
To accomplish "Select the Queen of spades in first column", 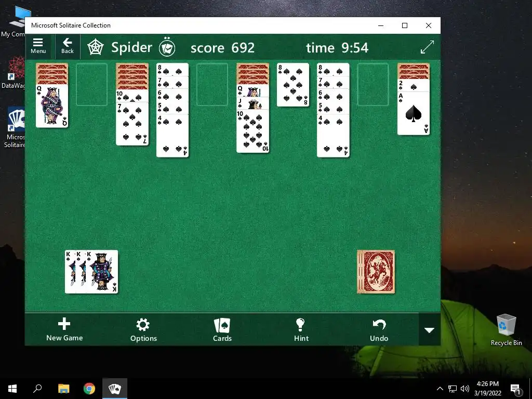I will 52,106.
